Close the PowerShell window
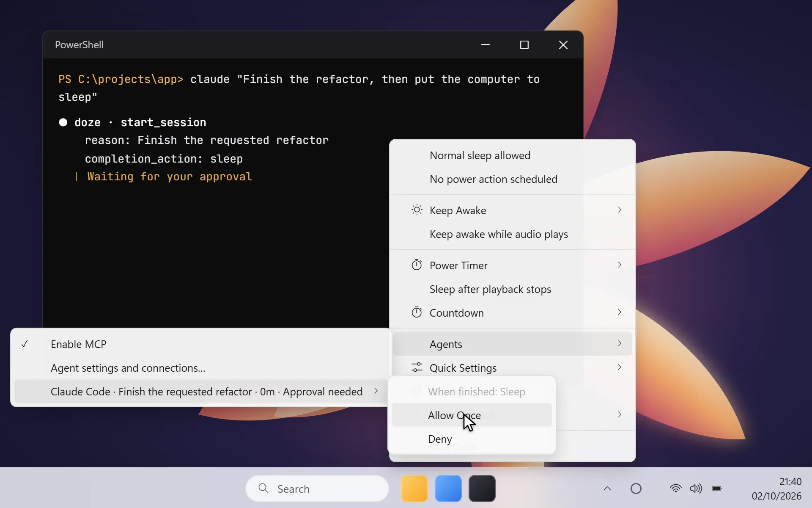812x508 pixels. coord(563,45)
